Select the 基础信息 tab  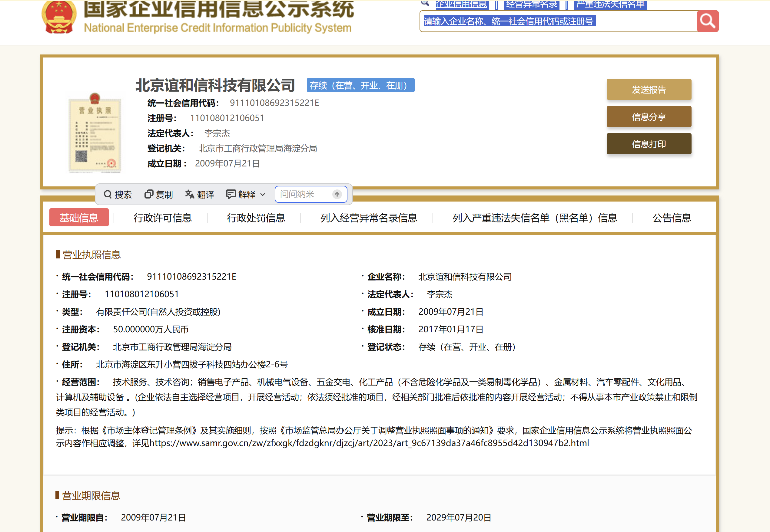(79, 218)
